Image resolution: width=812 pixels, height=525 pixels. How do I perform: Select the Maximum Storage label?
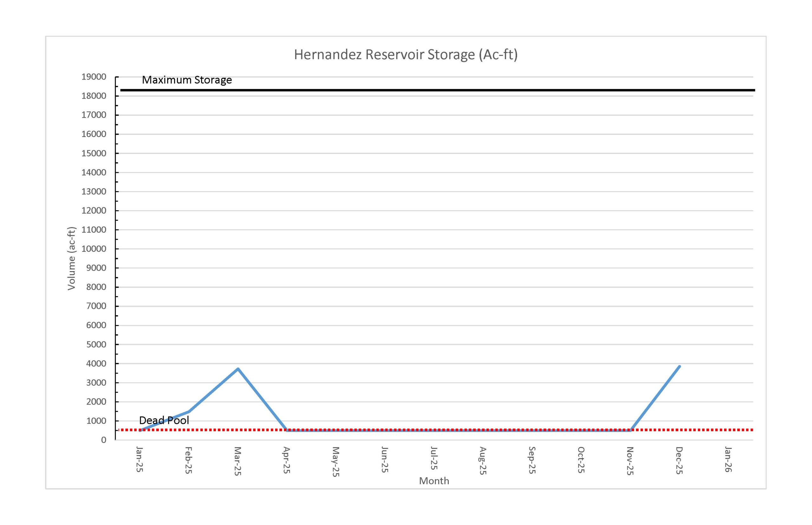point(187,80)
